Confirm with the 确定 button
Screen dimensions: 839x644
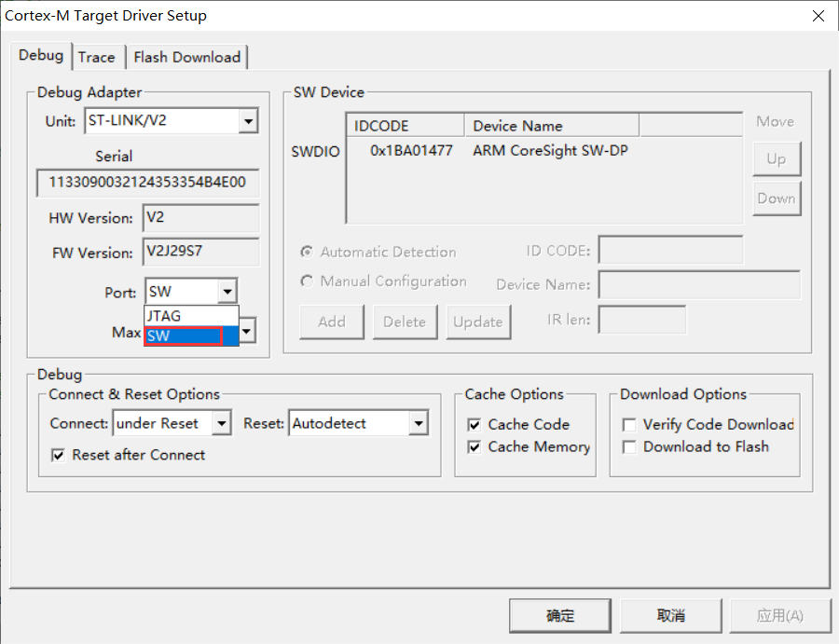(559, 616)
